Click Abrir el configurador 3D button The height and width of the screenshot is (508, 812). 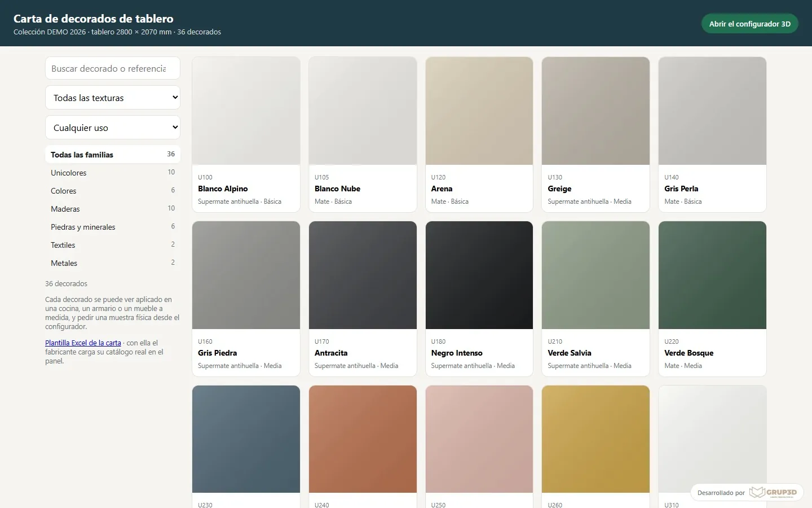(x=749, y=24)
